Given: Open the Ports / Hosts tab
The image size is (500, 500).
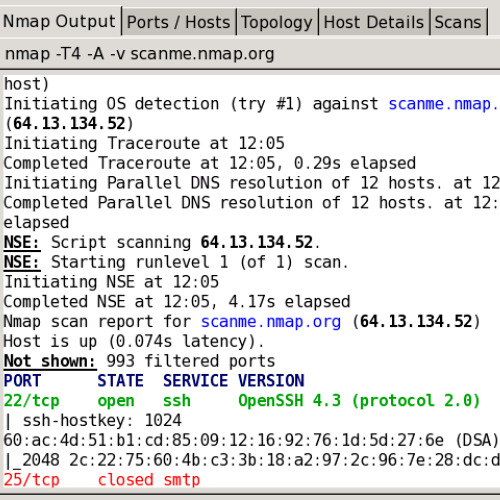Looking at the screenshot, I should (179, 22).
